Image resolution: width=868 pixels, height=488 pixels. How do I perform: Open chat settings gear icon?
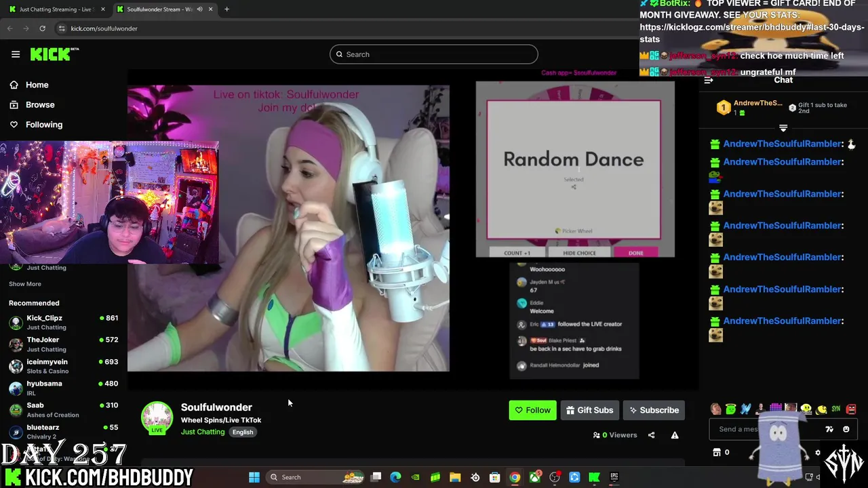click(818, 452)
